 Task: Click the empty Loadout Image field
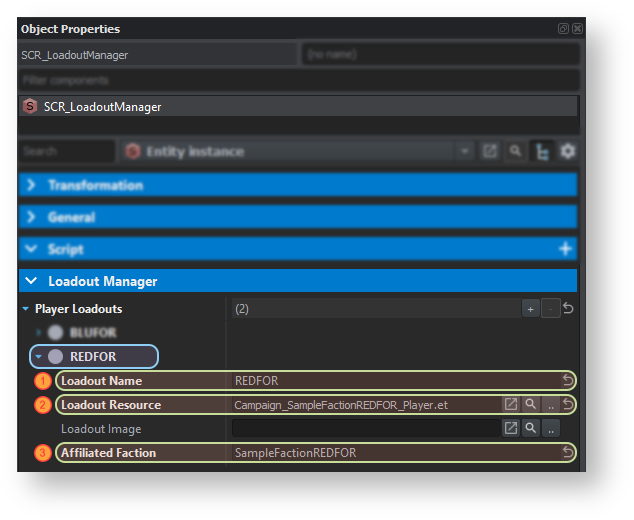[366, 428]
